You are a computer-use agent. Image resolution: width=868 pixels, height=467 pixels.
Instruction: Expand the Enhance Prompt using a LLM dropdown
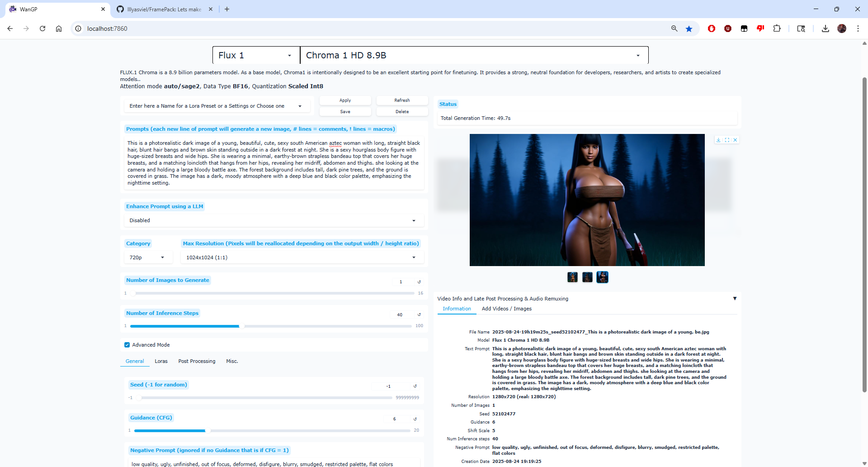click(x=274, y=220)
